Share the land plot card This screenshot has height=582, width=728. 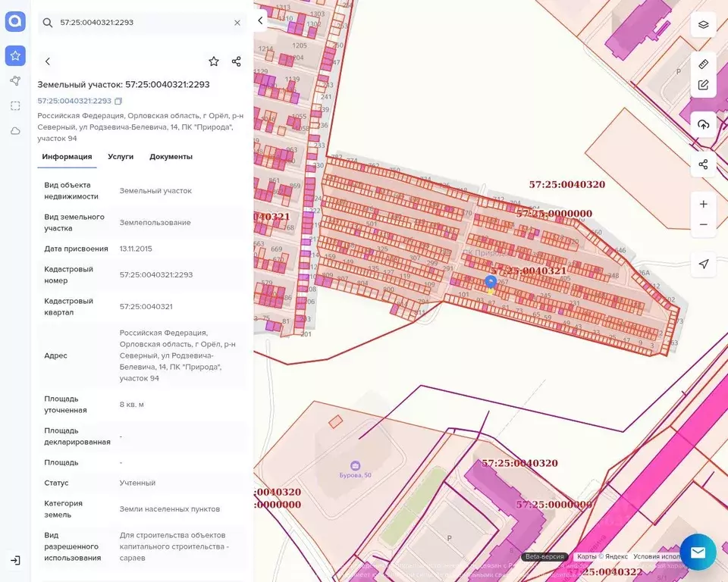point(236,61)
